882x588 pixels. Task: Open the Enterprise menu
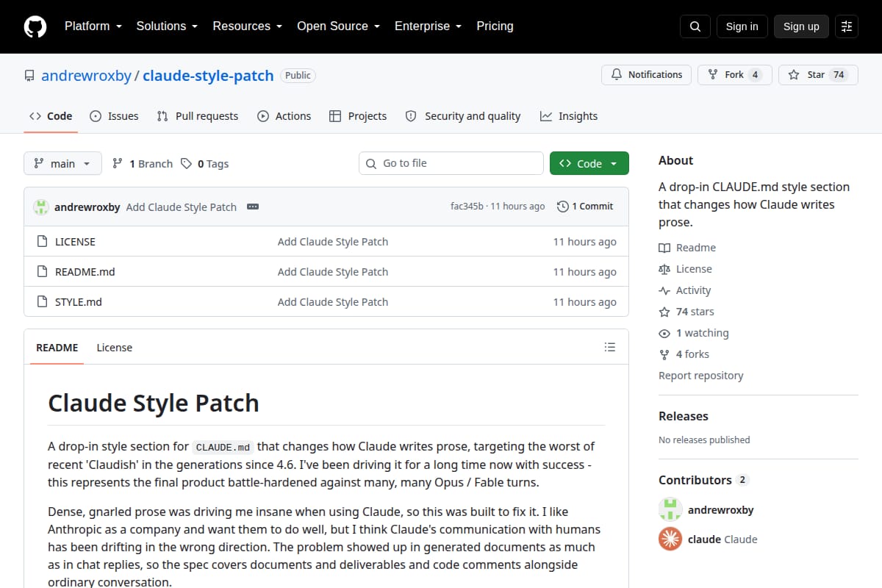[428, 26]
